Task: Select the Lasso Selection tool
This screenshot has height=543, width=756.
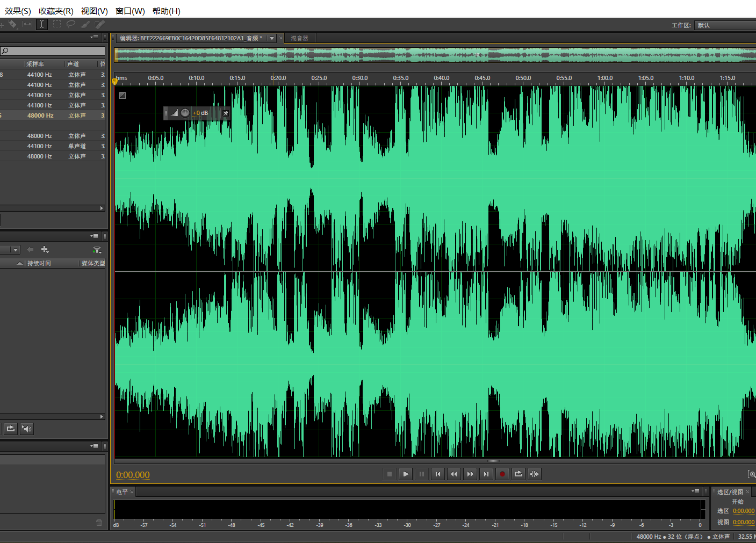Action: (70, 24)
